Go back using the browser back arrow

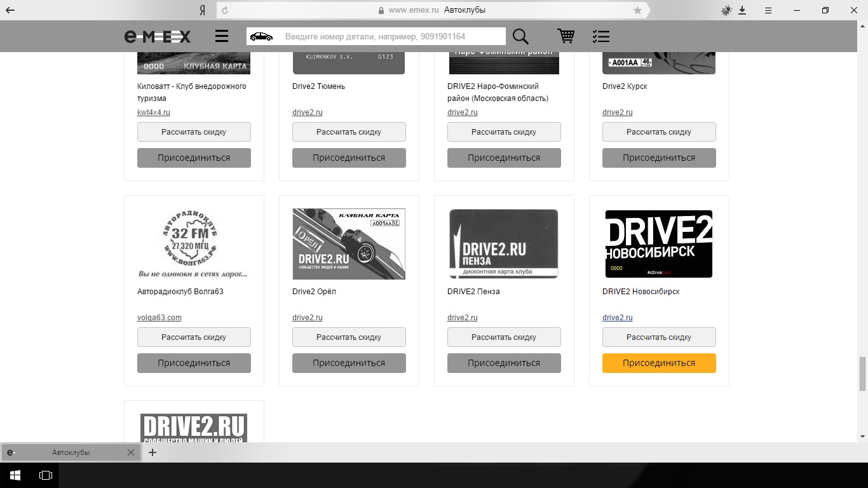click(10, 10)
